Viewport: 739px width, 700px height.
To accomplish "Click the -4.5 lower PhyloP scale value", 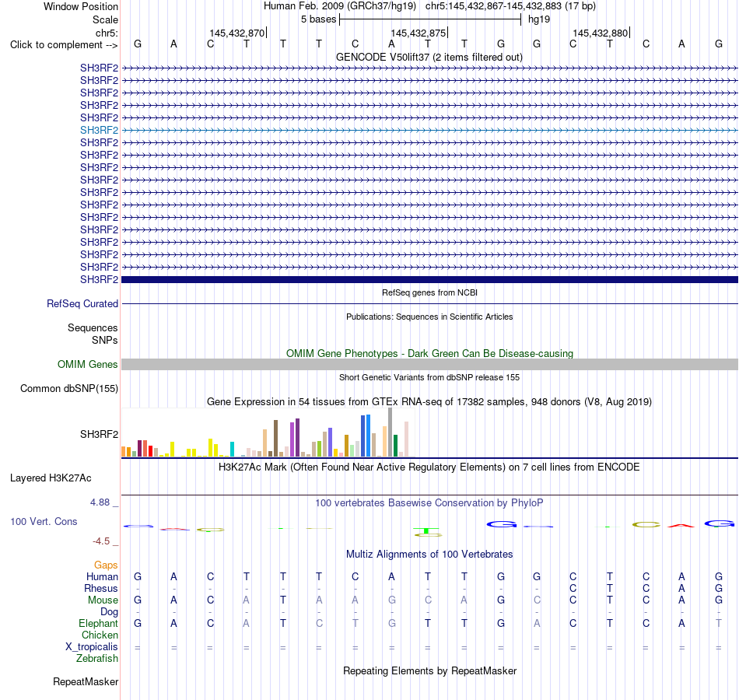I will (x=101, y=541).
